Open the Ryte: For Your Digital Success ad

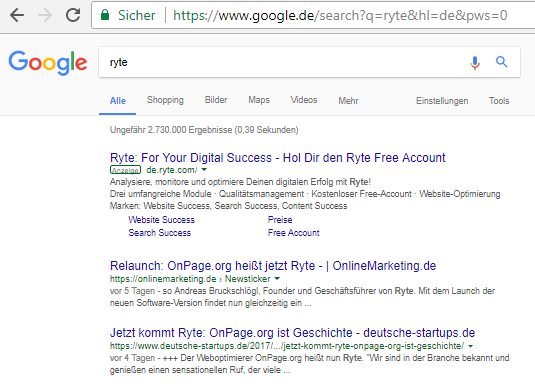tap(277, 158)
